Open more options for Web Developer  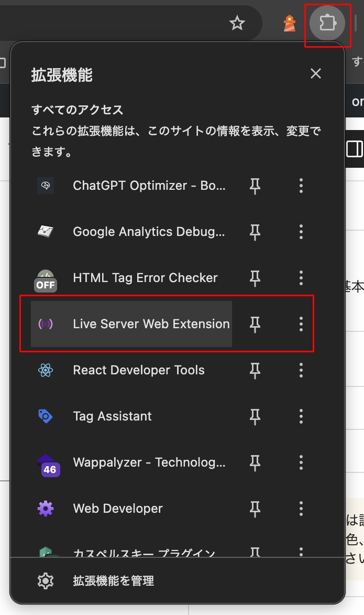coord(301,509)
